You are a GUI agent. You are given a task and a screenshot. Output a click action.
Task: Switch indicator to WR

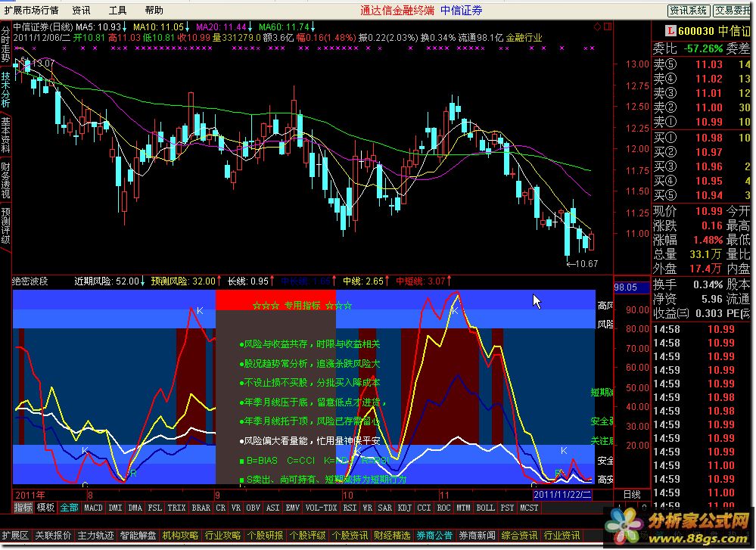pyautogui.click(x=367, y=508)
